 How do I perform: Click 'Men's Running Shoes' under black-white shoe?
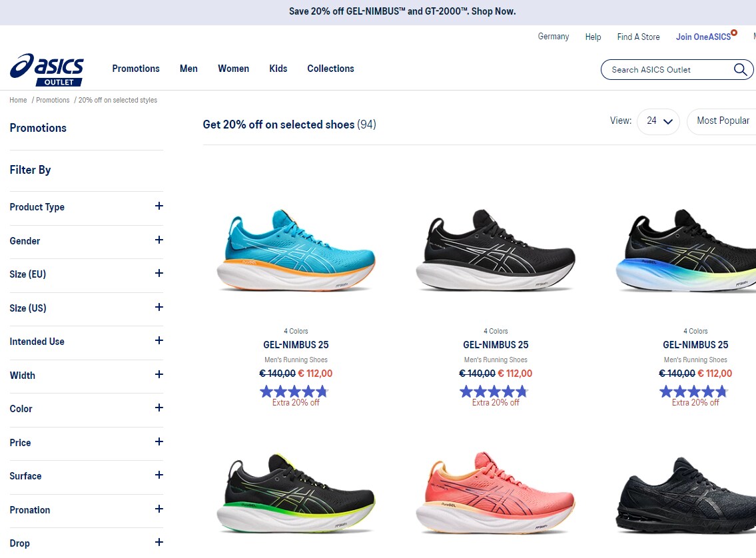(x=496, y=360)
